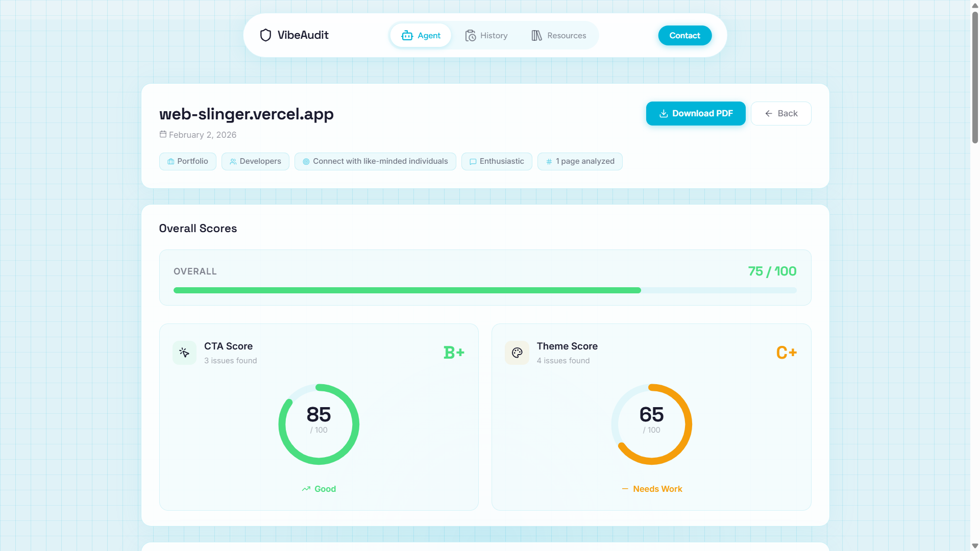Click the 85 CTA score ring
The image size is (980, 551).
pos(318,424)
